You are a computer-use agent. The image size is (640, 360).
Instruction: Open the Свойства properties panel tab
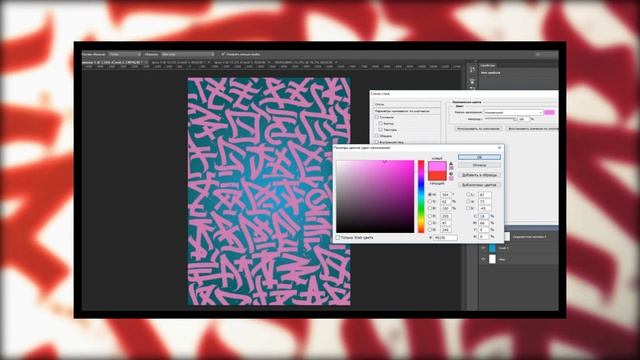coord(487,65)
